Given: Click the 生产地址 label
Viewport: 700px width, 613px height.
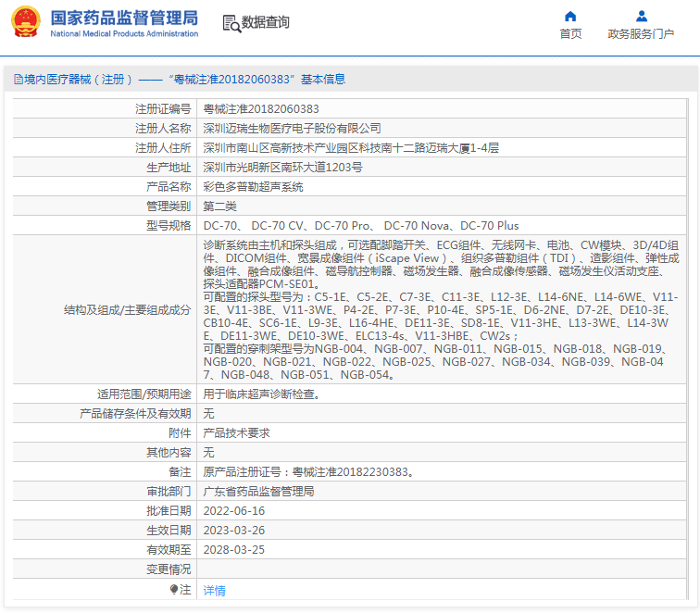Looking at the screenshot, I should (169, 168).
